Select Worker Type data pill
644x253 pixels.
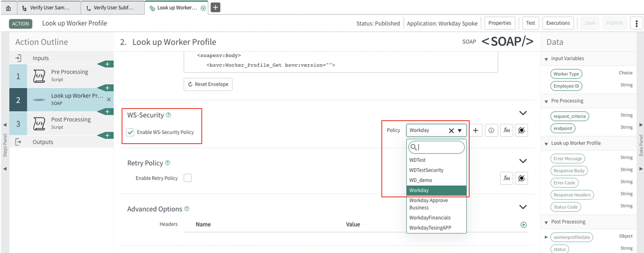tap(566, 74)
